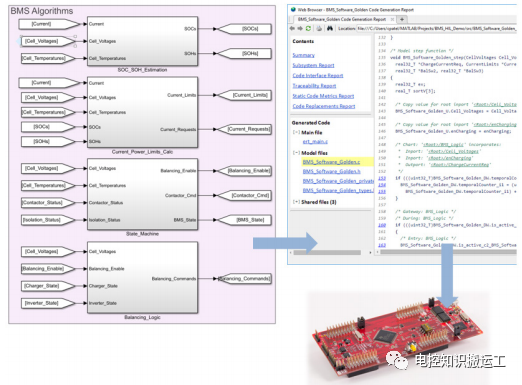This screenshot has width=522, height=385.
Task: Click the Location address field
Action: click(437, 29)
